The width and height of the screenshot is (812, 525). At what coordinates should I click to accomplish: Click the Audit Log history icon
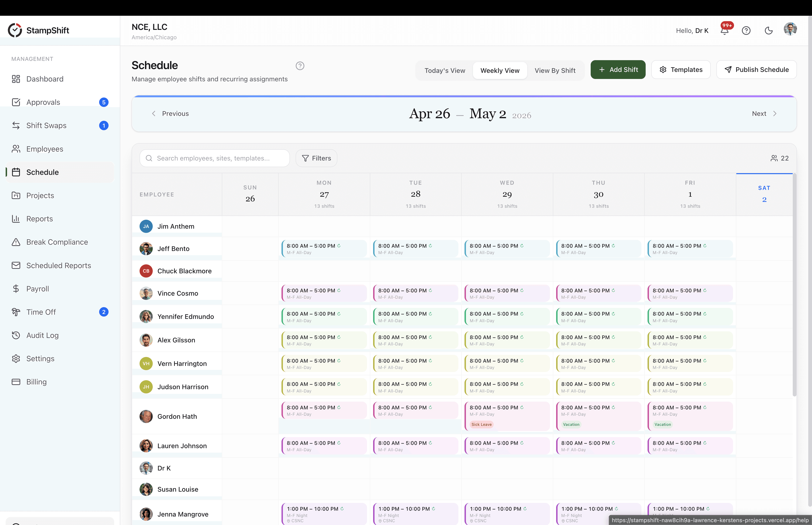click(x=16, y=335)
